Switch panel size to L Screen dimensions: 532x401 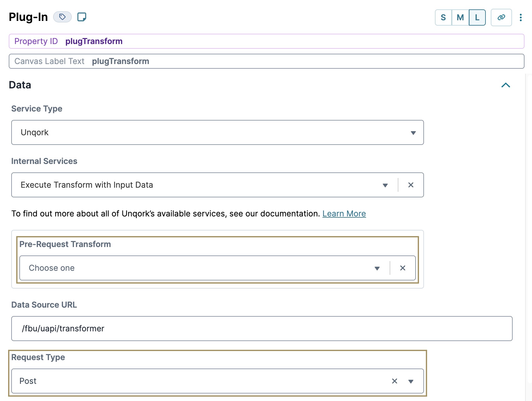click(477, 17)
